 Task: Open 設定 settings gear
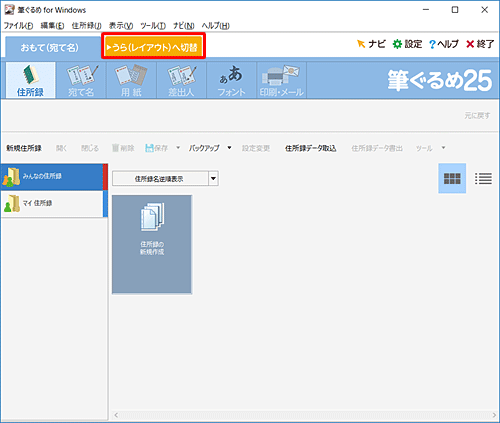coord(407,44)
